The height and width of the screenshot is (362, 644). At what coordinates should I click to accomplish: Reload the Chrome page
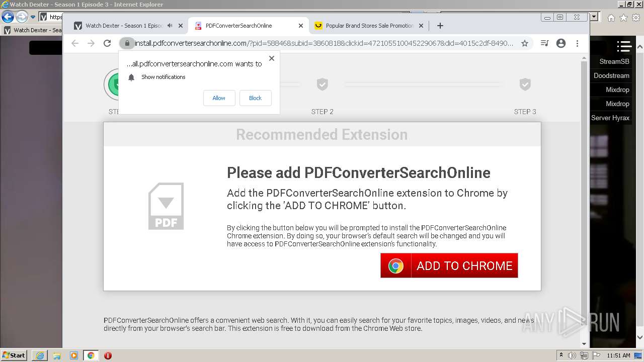tap(107, 43)
